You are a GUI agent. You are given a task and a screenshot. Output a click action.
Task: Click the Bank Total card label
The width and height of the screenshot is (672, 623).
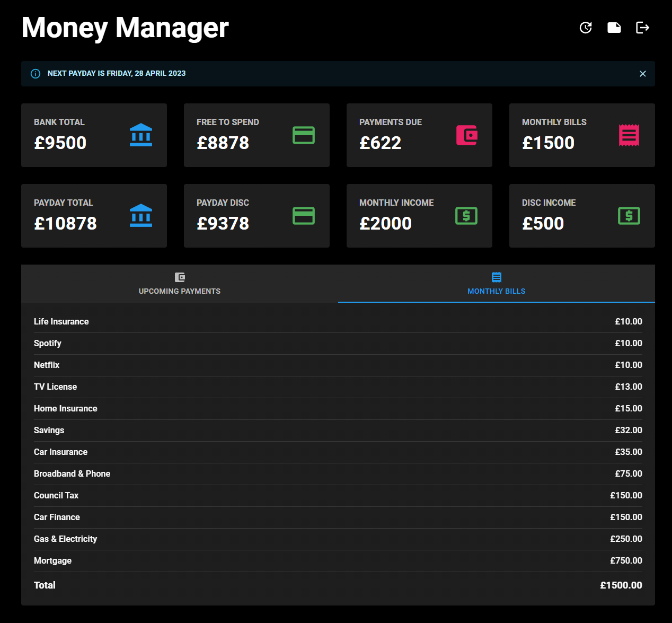tap(59, 122)
